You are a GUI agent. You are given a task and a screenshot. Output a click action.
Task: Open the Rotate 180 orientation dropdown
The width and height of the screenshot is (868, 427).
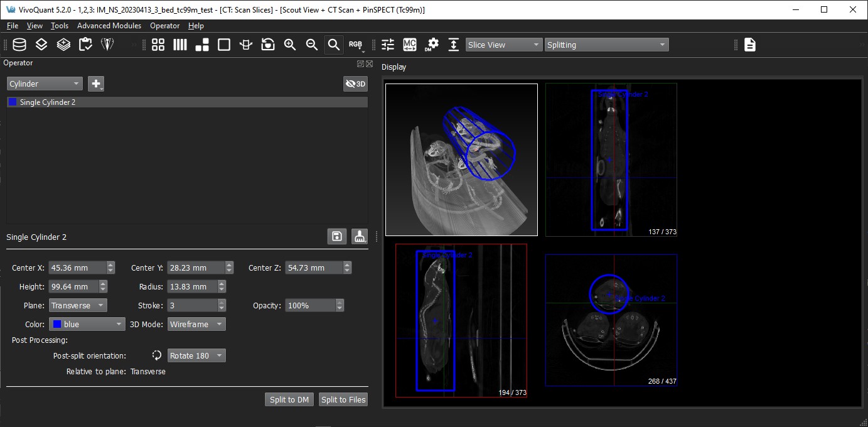[196, 355]
